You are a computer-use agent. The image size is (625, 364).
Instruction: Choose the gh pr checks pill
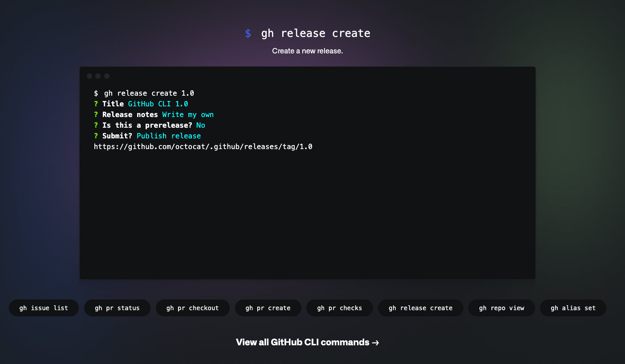coord(340,308)
